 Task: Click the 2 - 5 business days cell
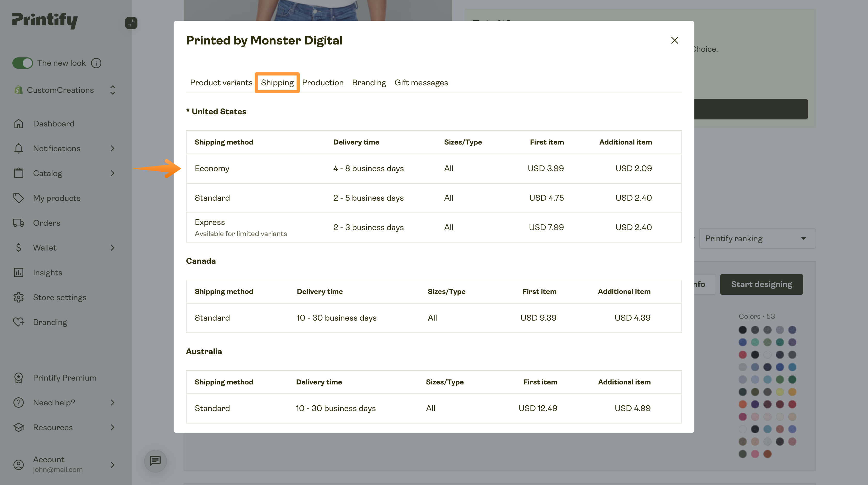tap(368, 198)
